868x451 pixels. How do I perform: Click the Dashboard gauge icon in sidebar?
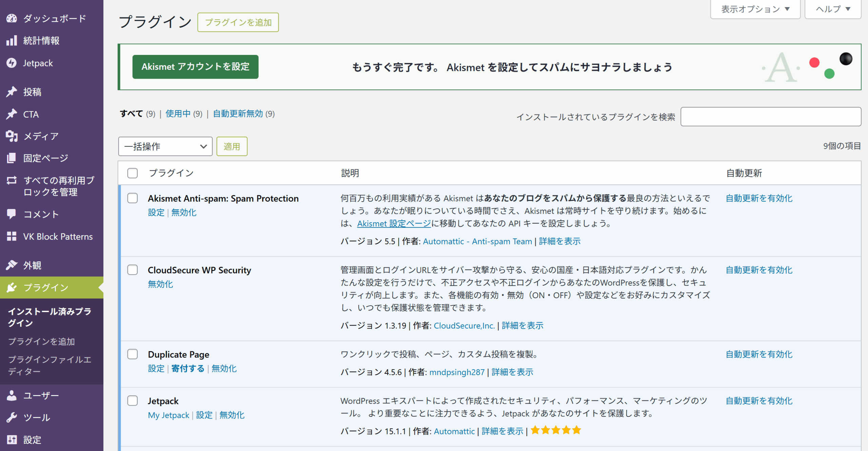point(12,18)
